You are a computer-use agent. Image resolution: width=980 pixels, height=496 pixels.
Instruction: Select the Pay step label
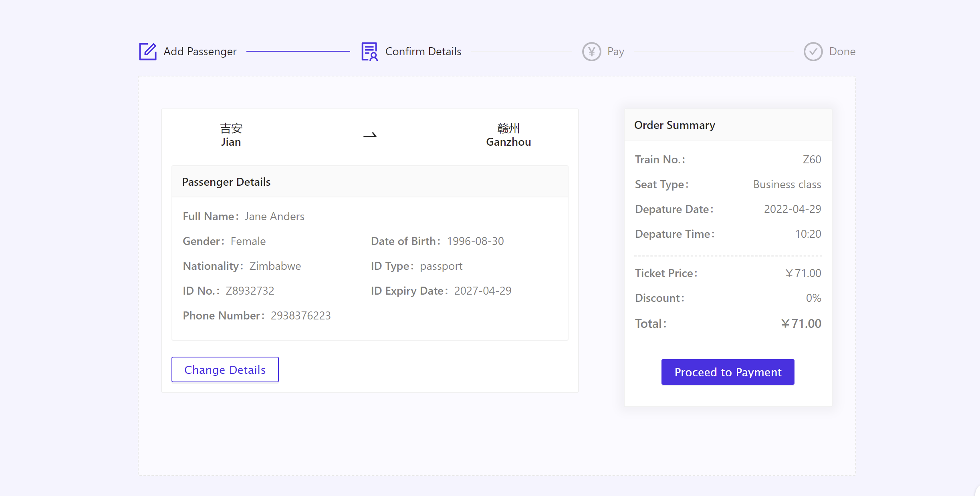[x=616, y=52]
